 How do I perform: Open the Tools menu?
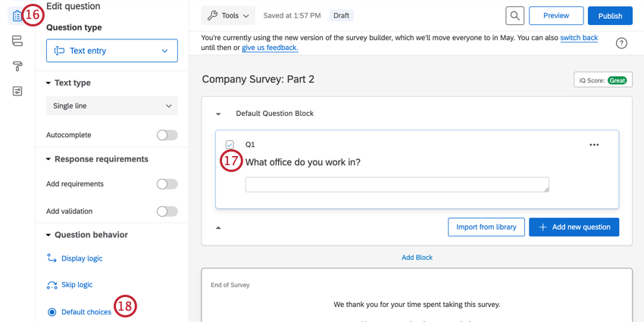point(228,16)
